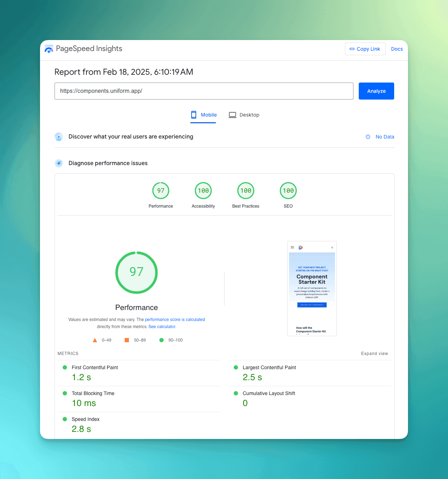Click the large Performance 97 gauge
Image resolution: width=448 pixels, height=479 pixels.
137,272
